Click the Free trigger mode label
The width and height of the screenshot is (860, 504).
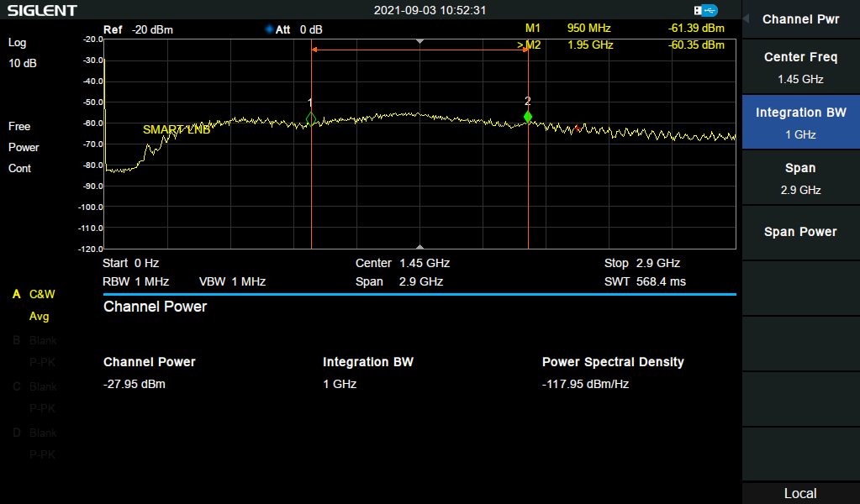(19, 126)
